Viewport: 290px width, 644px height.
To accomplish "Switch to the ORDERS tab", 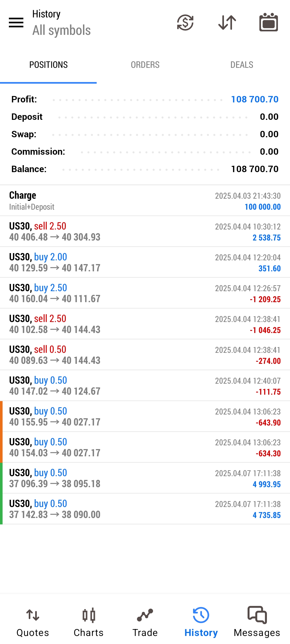I will (145, 65).
